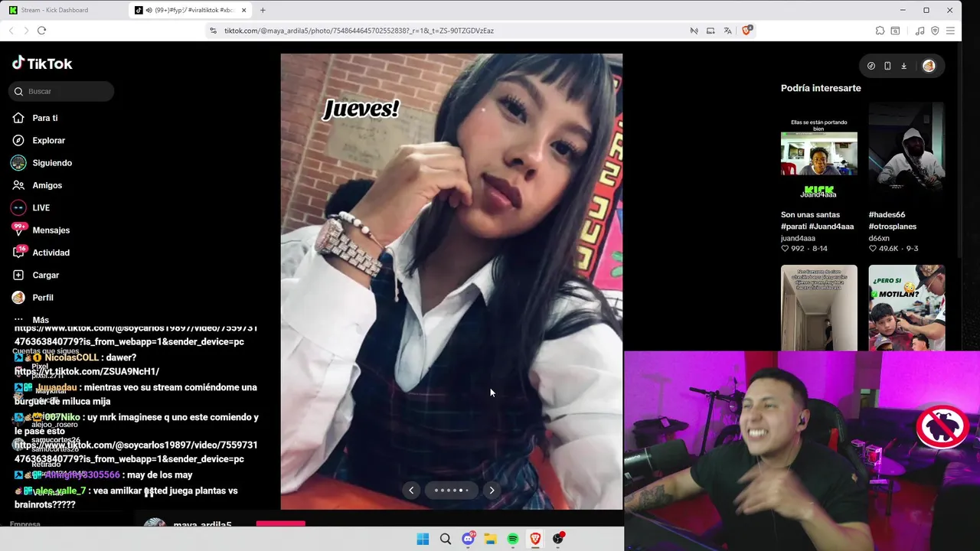Click 'Son unas santas #parati #Juand4aaa' title
This screenshot has width=980, height=551.
(817, 220)
